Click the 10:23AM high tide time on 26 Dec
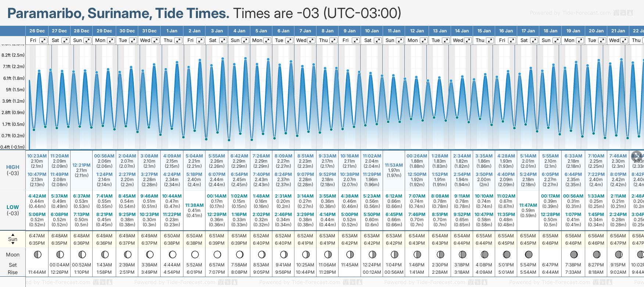Viewport: 644px width, 287px height. [x=37, y=156]
